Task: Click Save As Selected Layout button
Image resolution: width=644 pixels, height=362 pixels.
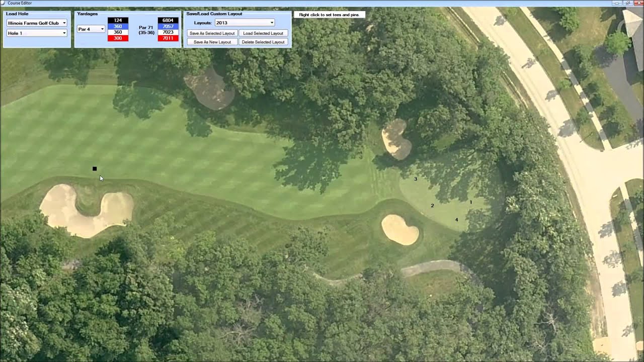Action: 212,33
